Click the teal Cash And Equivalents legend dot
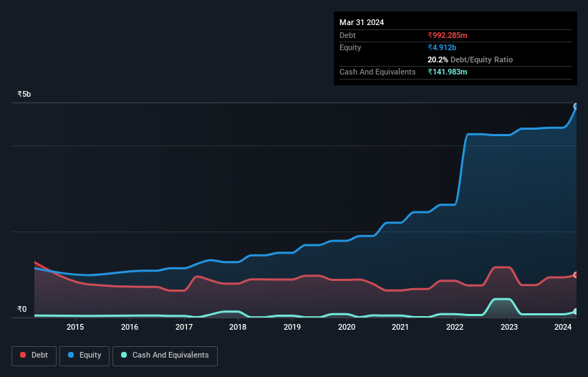 click(124, 355)
